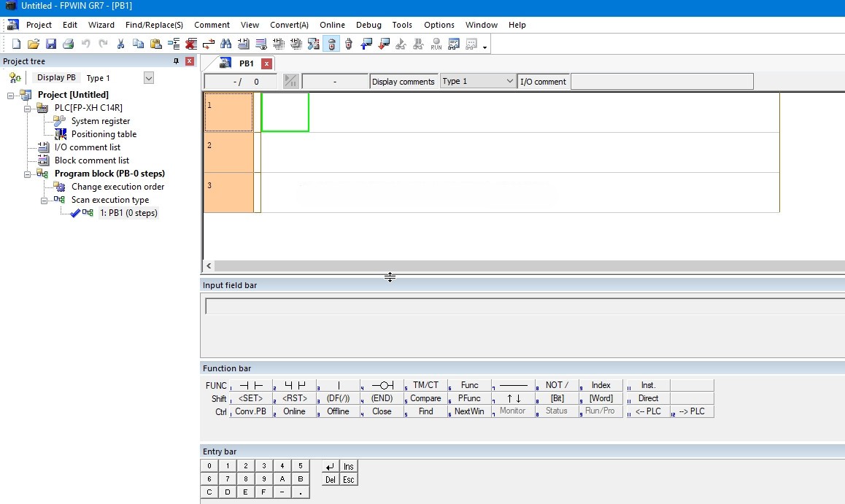The image size is (845, 504).
Task: Open the Type 1 dropdown in Project tree
Action: [x=149, y=78]
